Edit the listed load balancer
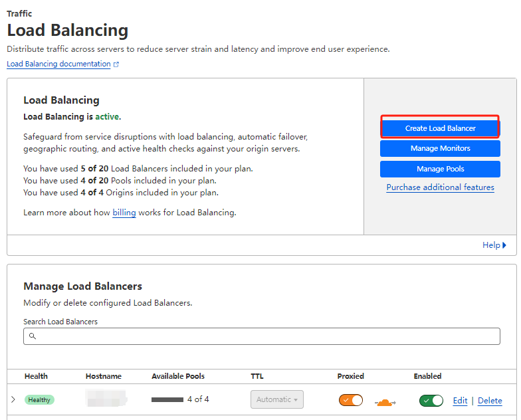 460,401
